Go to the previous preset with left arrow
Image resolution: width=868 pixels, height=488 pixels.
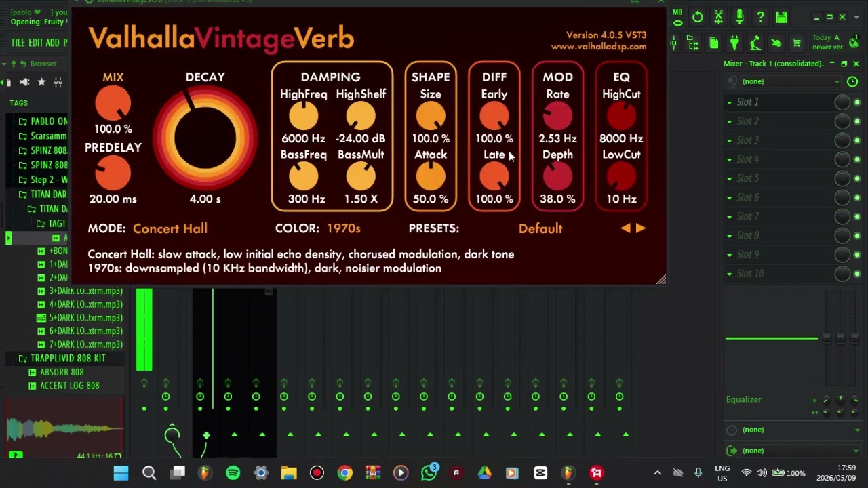pos(625,228)
